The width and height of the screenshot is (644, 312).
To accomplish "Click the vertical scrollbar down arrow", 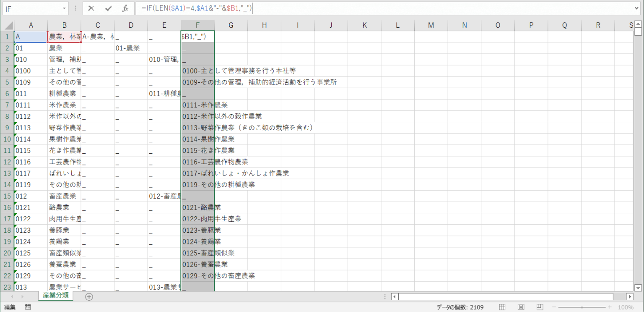I will coord(638,288).
